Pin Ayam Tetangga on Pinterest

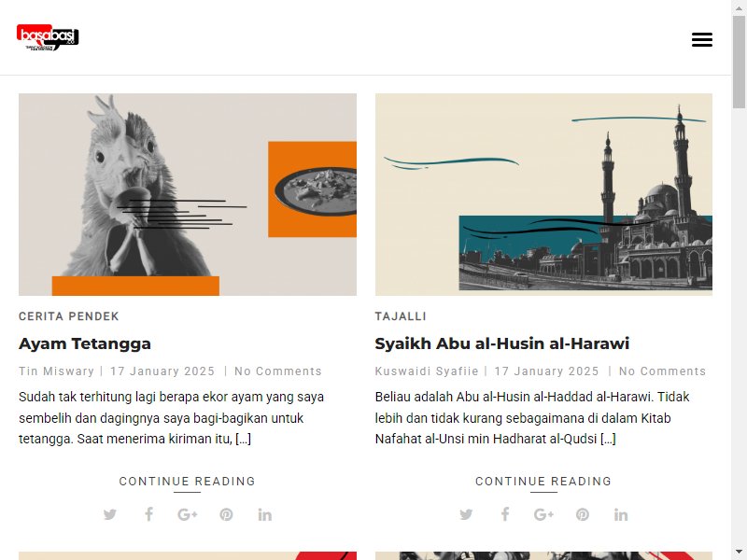point(226,514)
